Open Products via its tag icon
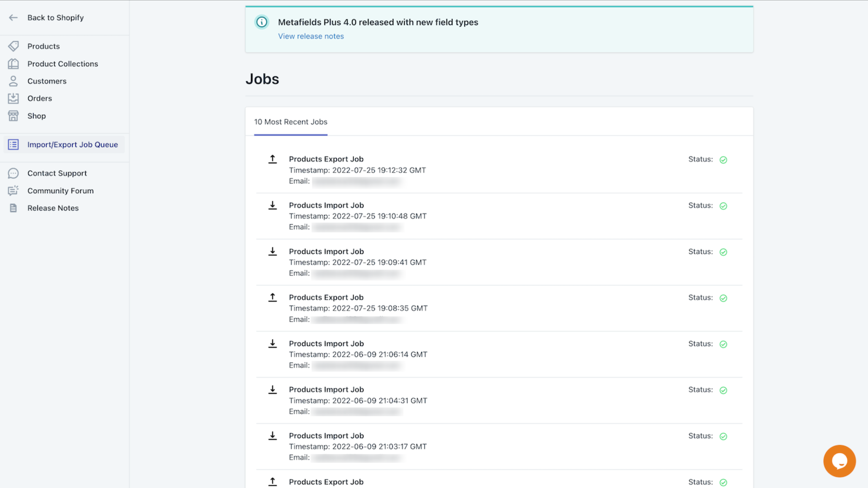This screenshot has height=488, width=868. tap(14, 46)
